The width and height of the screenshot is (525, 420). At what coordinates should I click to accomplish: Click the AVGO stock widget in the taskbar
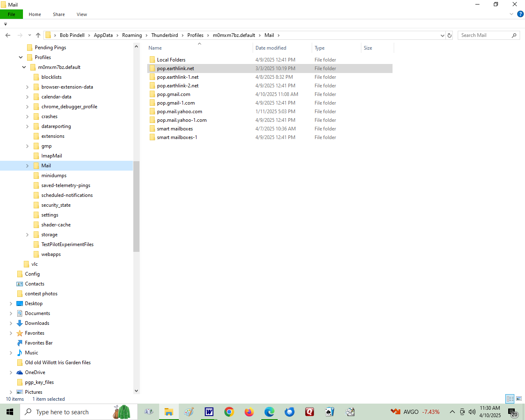pyautogui.click(x=415, y=412)
